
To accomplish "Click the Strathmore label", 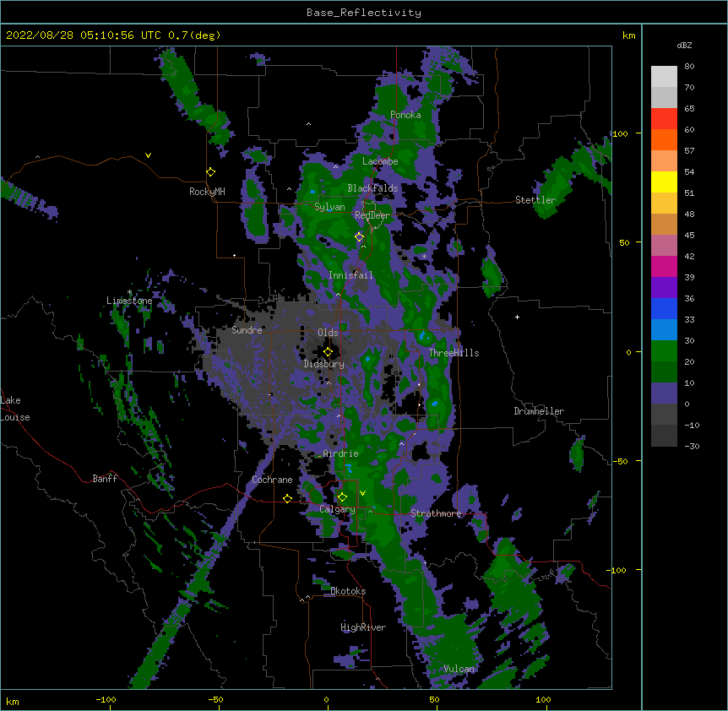I will tap(436, 513).
